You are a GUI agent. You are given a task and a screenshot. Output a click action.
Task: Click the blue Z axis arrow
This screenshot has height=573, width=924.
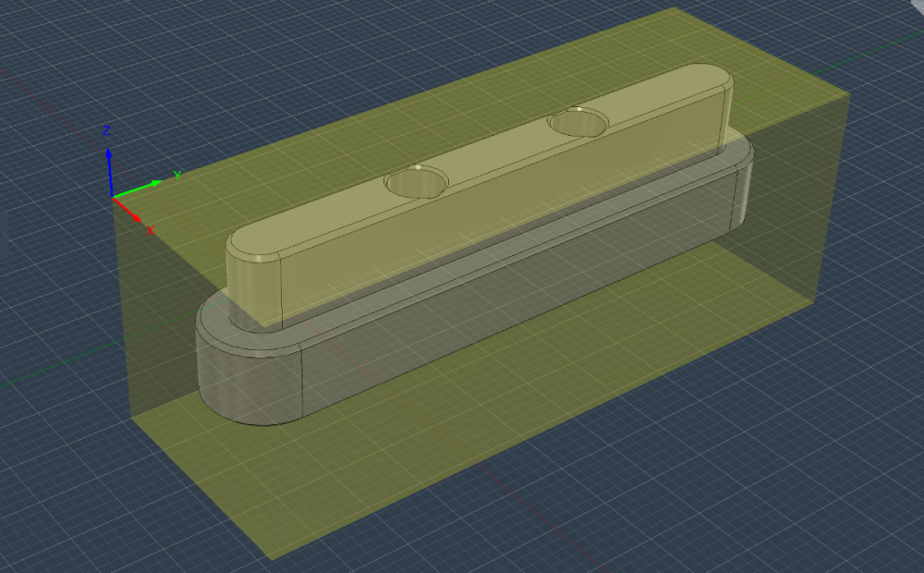(x=110, y=172)
